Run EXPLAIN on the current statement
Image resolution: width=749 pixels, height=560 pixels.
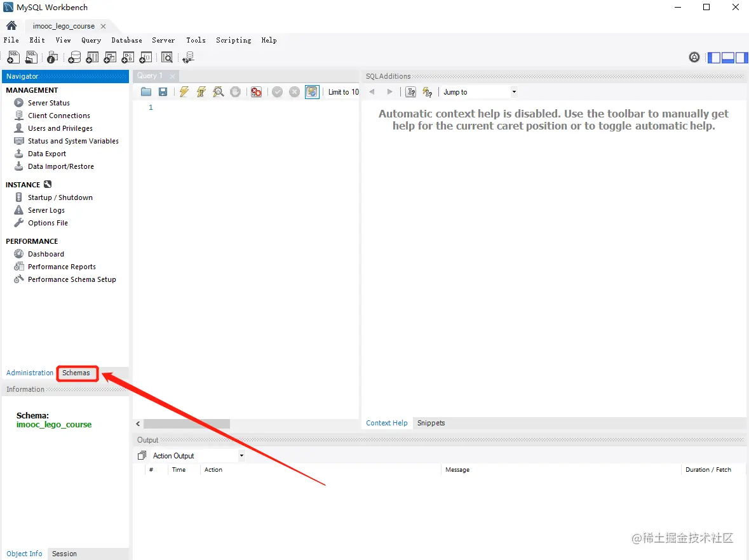pyautogui.click(x=219, y=91)
